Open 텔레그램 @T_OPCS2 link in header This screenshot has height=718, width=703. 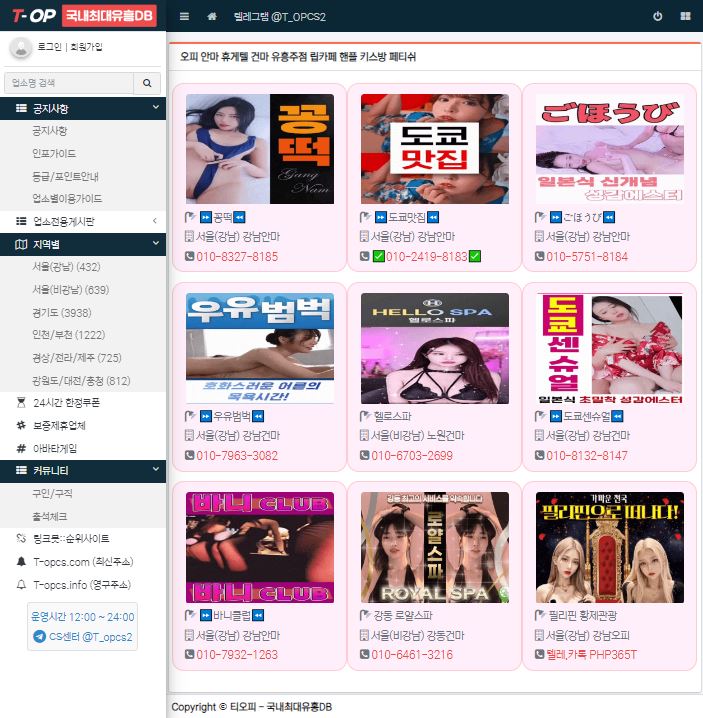tap(280, 17)
